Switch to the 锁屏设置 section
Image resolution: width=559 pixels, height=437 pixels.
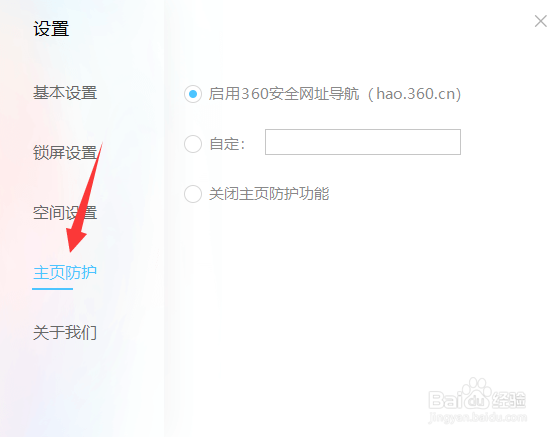click(65, 153)
